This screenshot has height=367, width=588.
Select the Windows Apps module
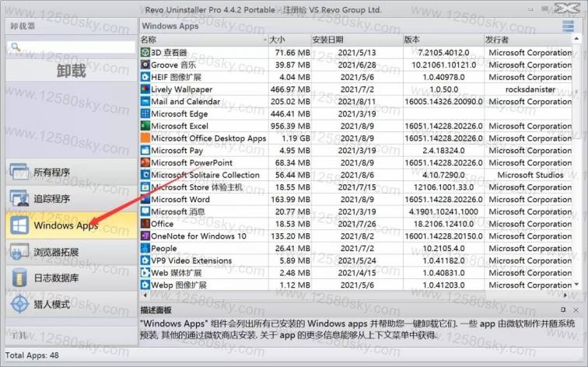(72, 225)
